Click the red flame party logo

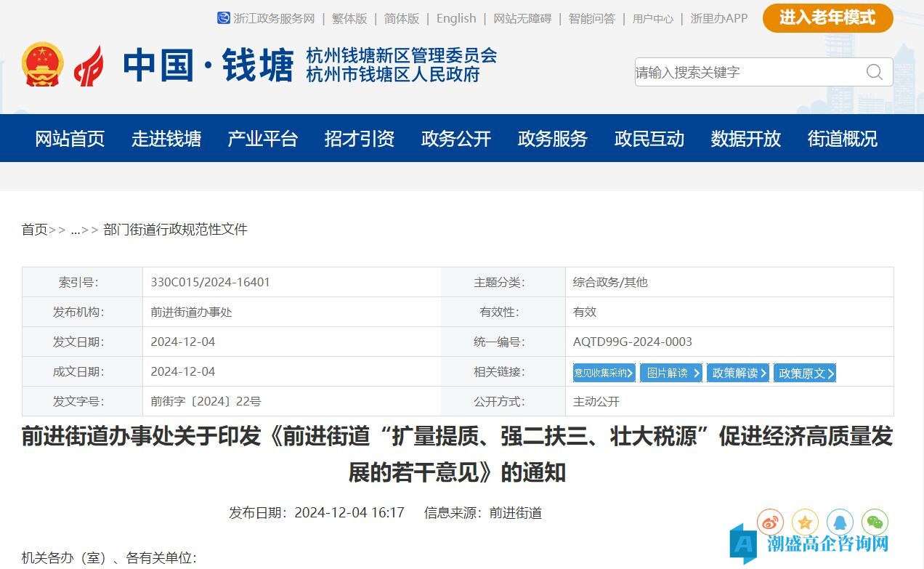pos(89,65)
